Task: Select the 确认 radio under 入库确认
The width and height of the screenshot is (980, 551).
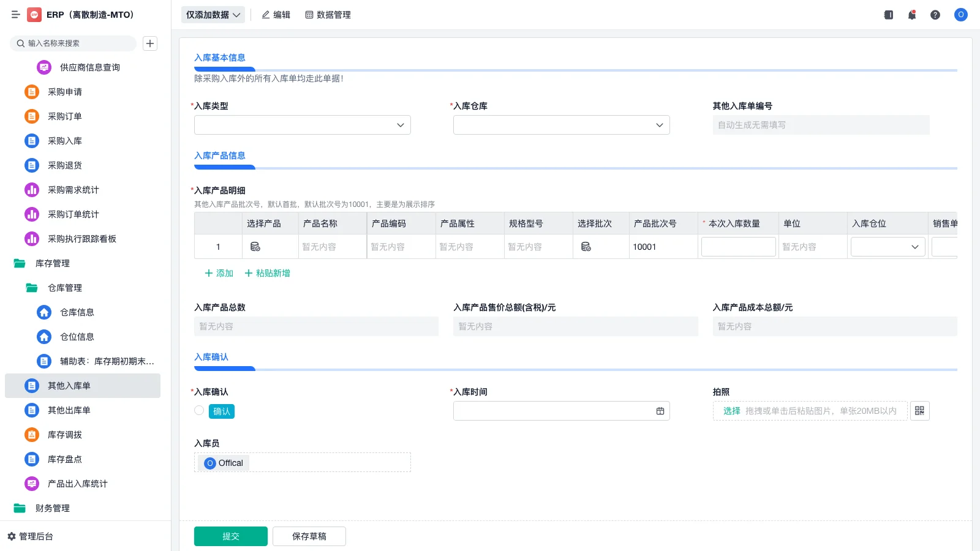Action: (x=199, y=411)
